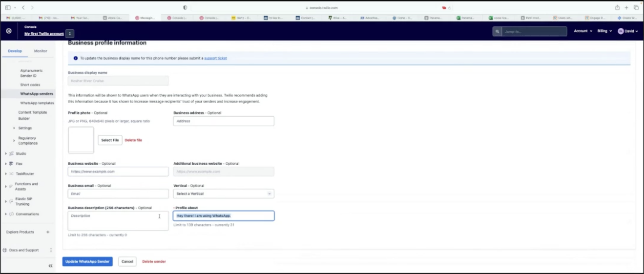Click the Cancel button

click(x=127, y=261)
